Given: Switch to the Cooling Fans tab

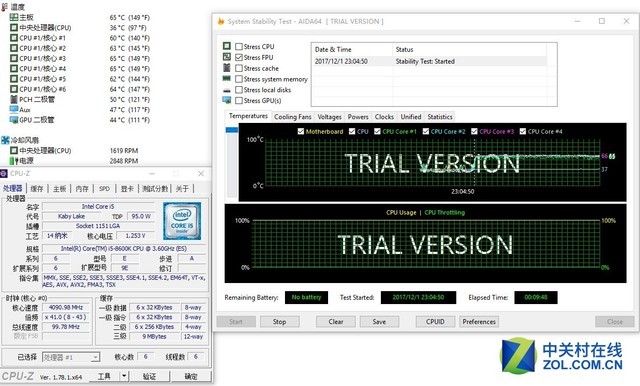Looking at the screenshot, I should [x=293, y=117].
